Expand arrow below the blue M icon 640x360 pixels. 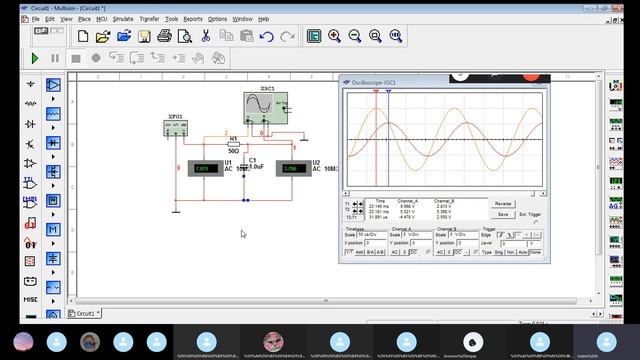(x=53, y=244)
